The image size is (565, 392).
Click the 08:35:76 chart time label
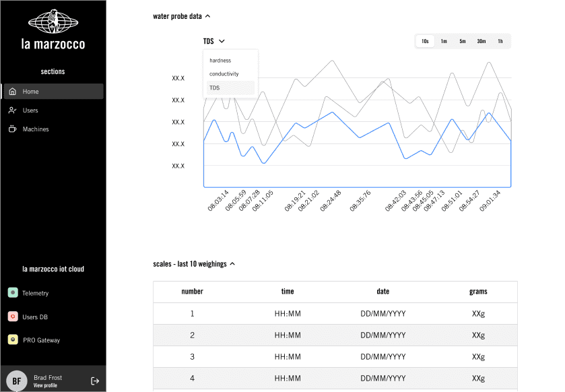pyautogui.click(x=360, y=201)
